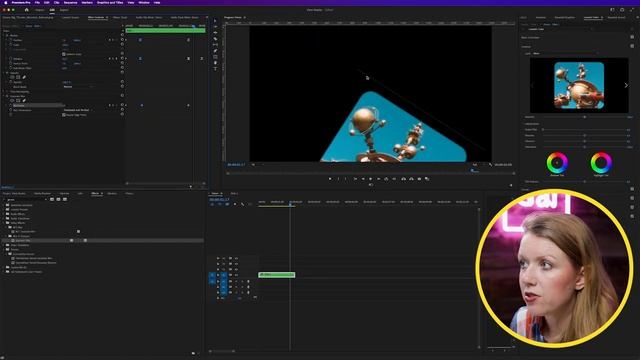Switch to the Media Browser tab
The height and width of the screenshot is (360, 640).
[42, 193]
